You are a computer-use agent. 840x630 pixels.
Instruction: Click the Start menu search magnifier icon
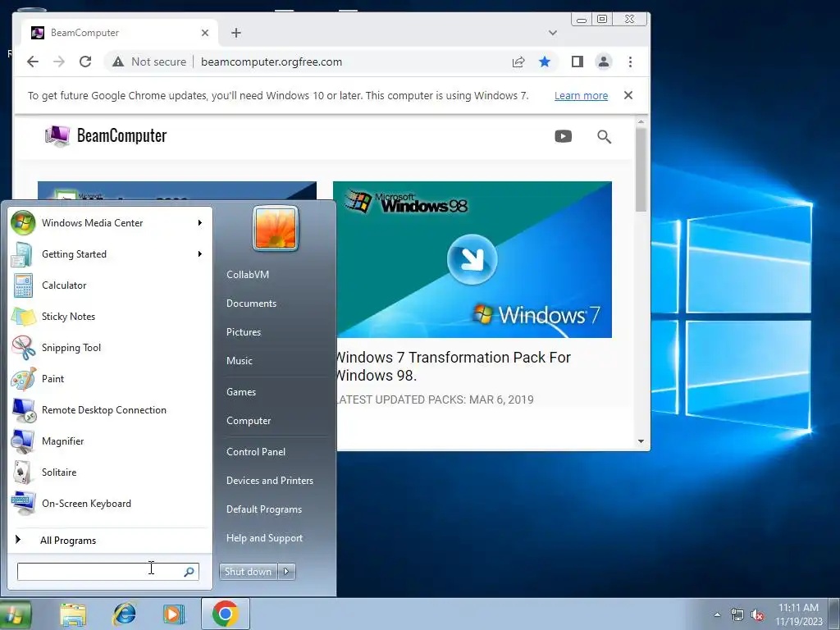[189, 572]
